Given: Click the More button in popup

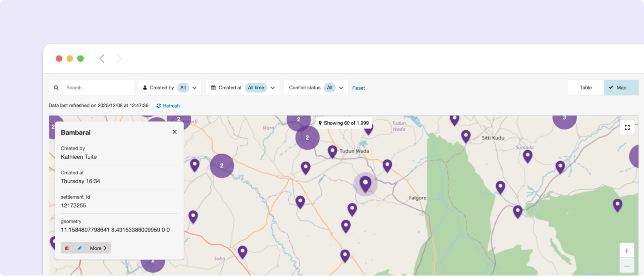Looking at the screenshot, I should tap(98, 248).
